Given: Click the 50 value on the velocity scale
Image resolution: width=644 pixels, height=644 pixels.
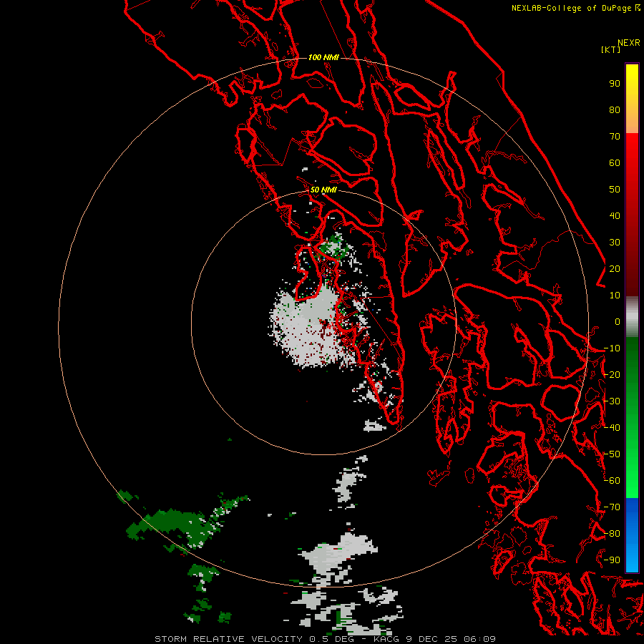Looking at the screenshot, I should pyautogui.click(x=615, y=190).
